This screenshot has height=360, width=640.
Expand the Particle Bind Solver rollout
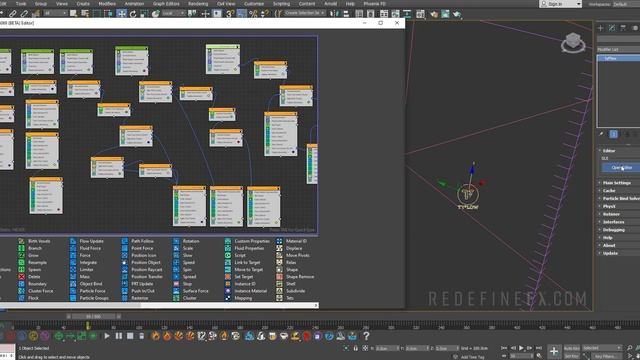(618, 198)
